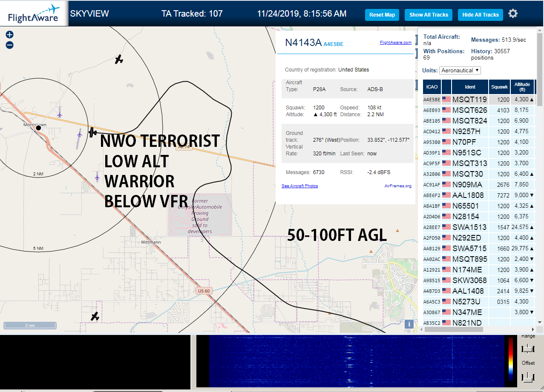This screenshot has width=544, height=392.
Task: Open the FlightAware.com link in aircraft panel
Action: pyautogui.click(x=396, y=43)
